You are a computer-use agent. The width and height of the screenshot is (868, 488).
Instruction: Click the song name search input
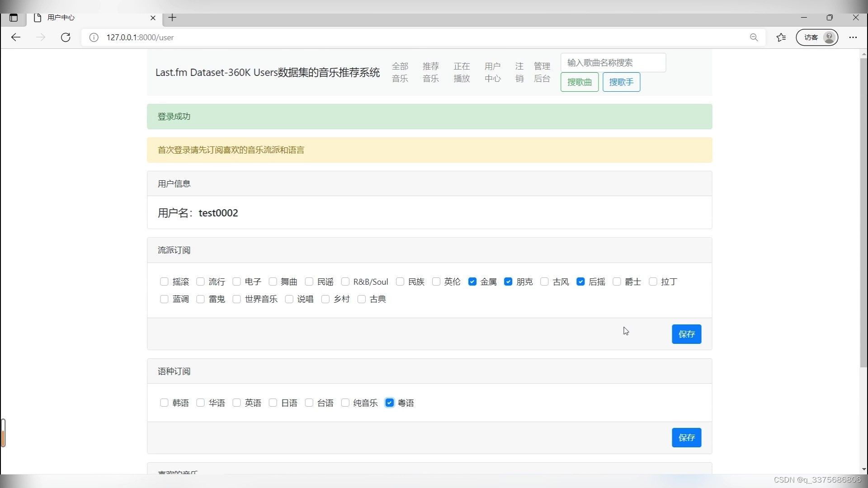coord(613,63)
